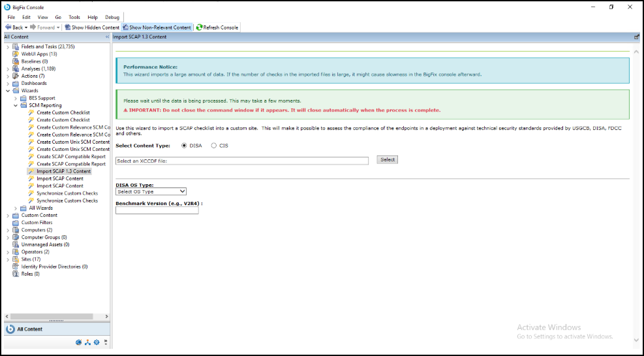Click the Import SCAP 1.3 Content wand icon
The image size is (644, 356).
(x=31, y=171)
